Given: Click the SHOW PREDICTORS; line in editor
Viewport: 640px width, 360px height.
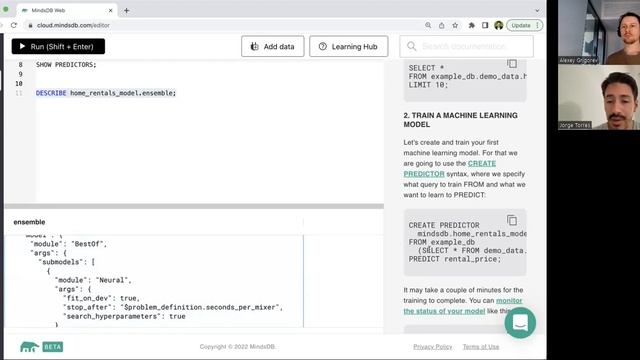Looking at the screenshot, I should coord(66,64).
